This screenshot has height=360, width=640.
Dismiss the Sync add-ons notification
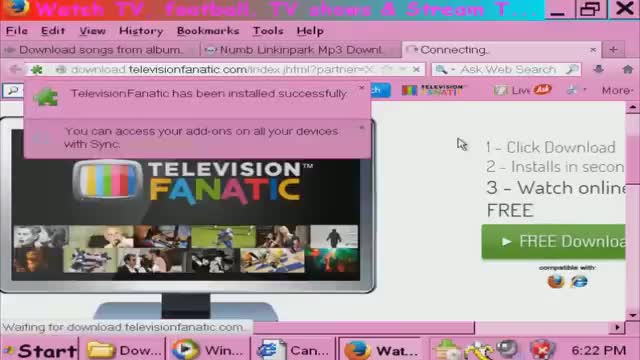coord(361,128)
